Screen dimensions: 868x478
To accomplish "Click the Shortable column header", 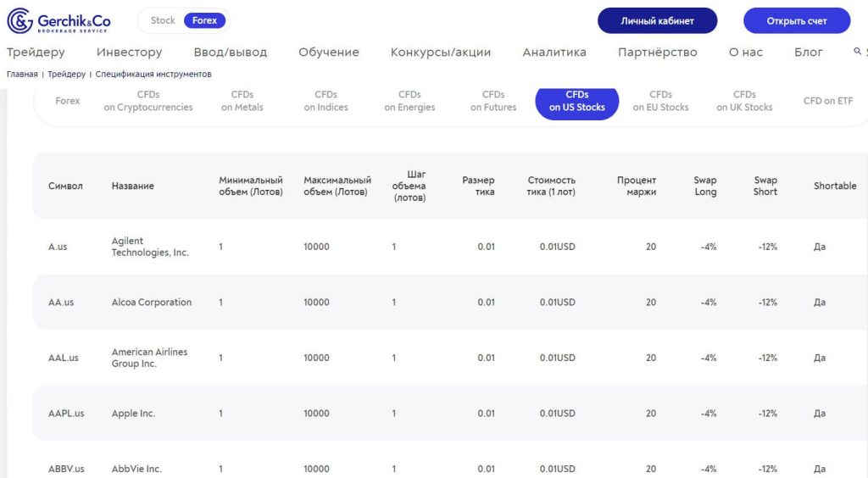I will point(835,186).
